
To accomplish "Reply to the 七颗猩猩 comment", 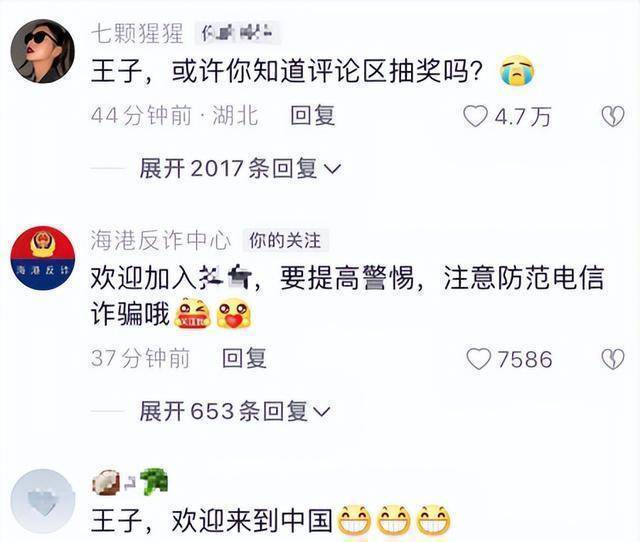I will point(313,116).
